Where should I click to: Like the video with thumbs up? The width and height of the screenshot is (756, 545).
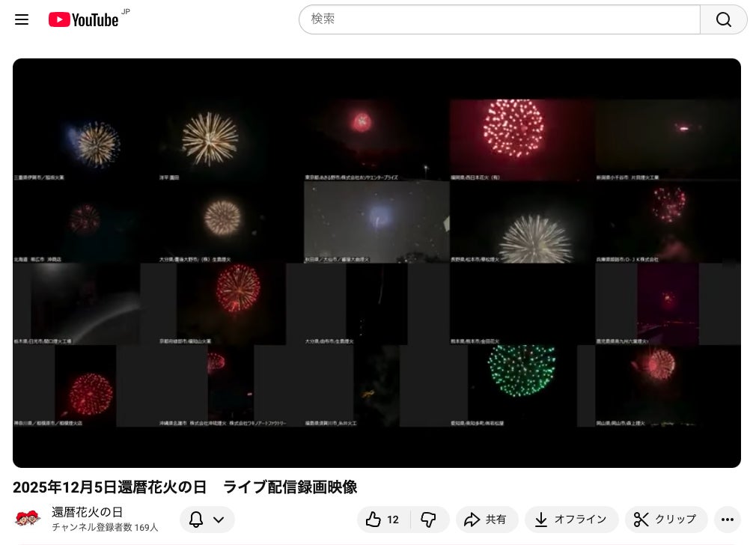(382, 520)
